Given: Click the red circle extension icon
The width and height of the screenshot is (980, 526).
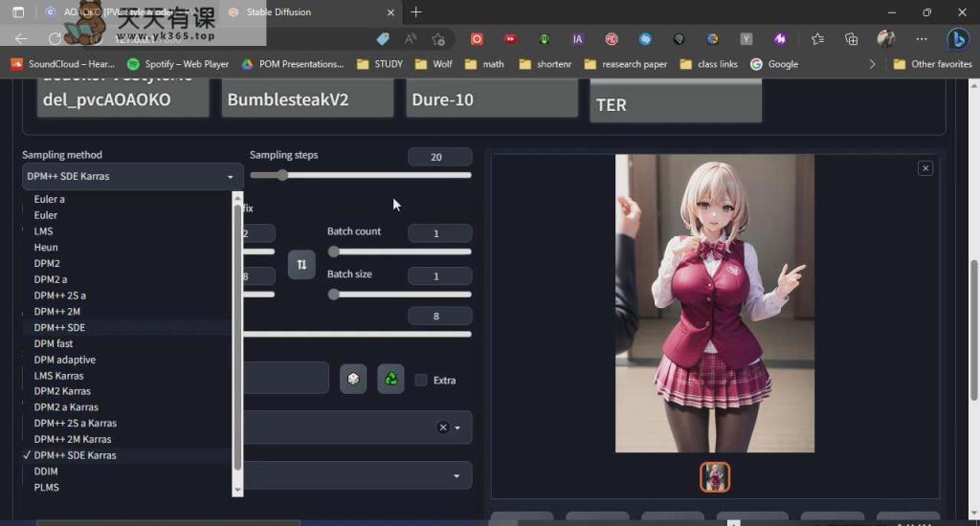Looking at the screenshot, I should 477,38.
